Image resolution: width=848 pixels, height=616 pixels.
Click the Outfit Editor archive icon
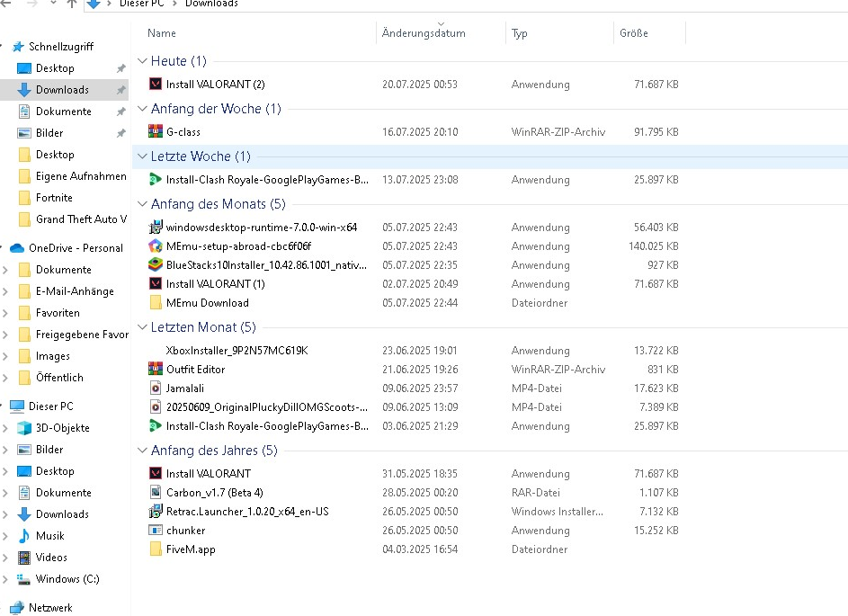(x=156, y=369)
